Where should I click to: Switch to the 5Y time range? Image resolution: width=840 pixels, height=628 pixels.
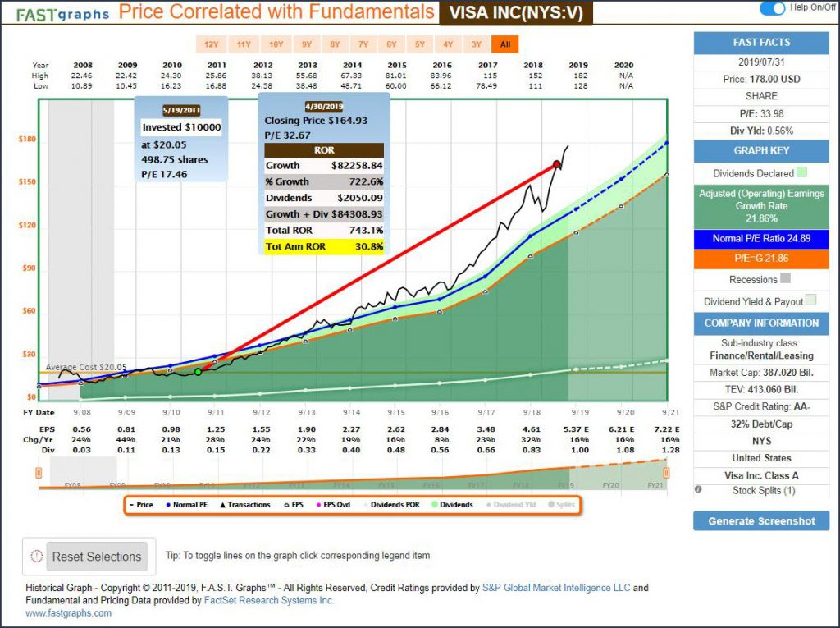[419, 44]
